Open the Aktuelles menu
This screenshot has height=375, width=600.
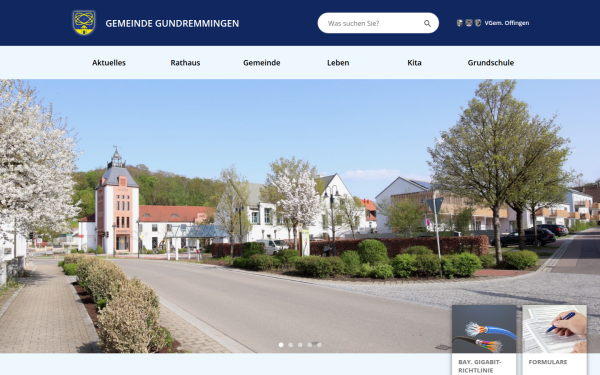109,63
